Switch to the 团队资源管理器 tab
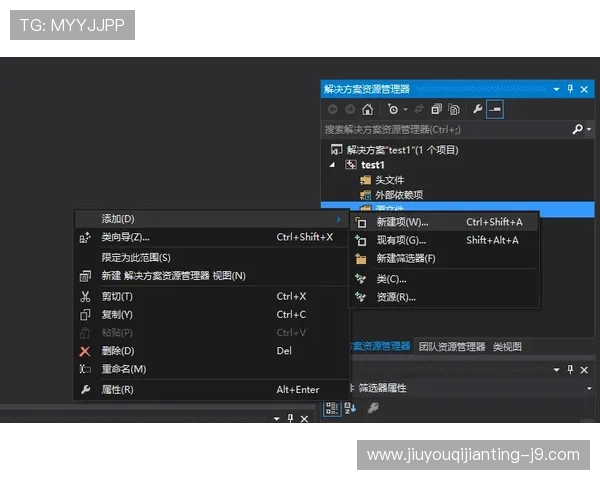Viewport: 600px width, 480px height. (452, 347)
